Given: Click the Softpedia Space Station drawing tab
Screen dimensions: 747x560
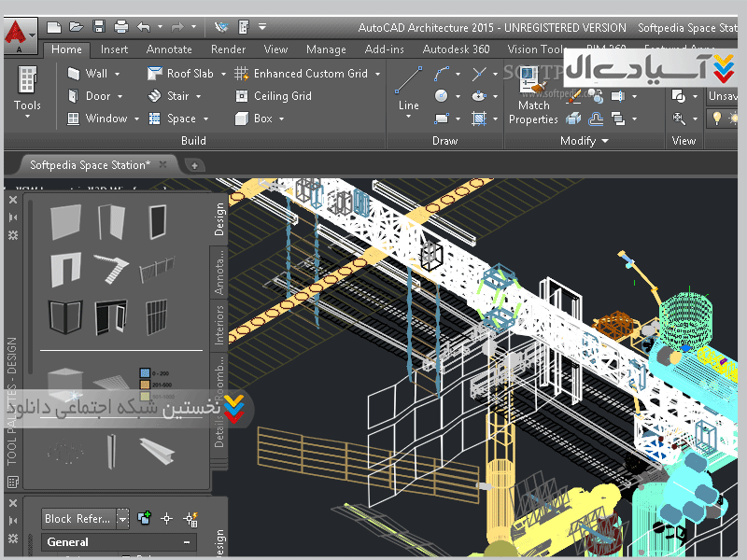Looking at the screenshot, I should pos(90,165).
